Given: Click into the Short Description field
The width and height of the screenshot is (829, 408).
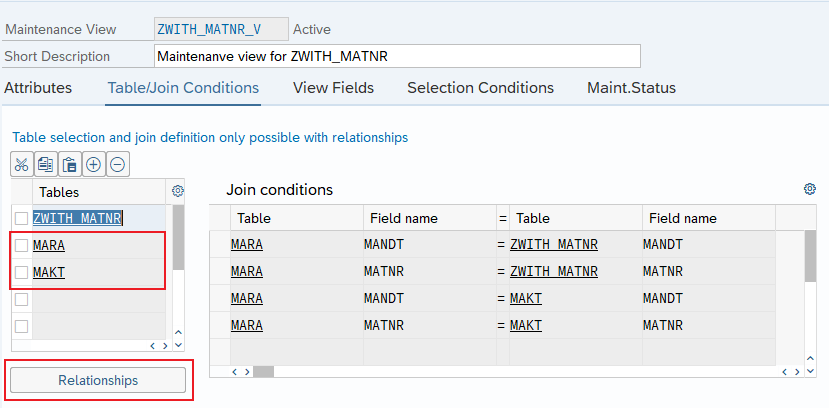Looking at the screenshot, I should tap(397, 57).
